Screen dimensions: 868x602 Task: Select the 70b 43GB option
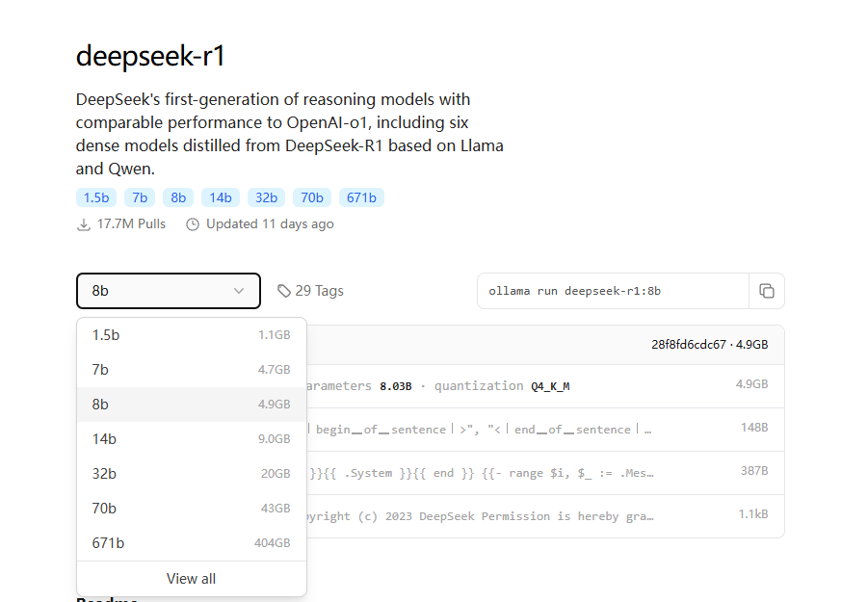(x=191, y=509)
